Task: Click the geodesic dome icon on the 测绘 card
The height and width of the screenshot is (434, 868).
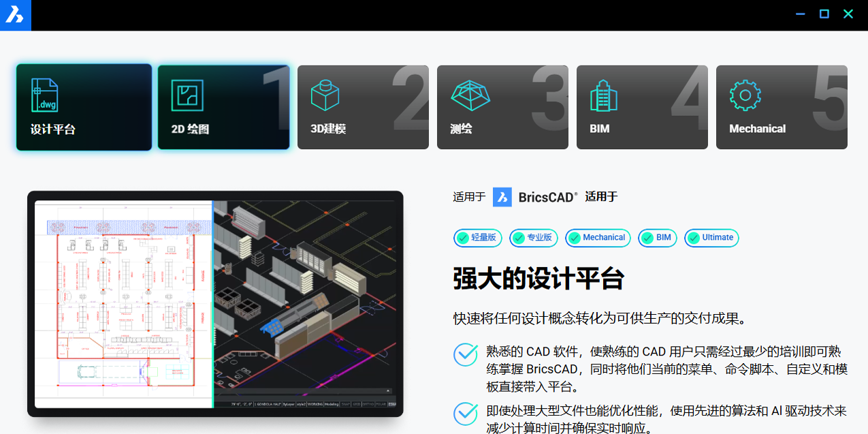Action: pyautogui.click(x=472, y=95)
